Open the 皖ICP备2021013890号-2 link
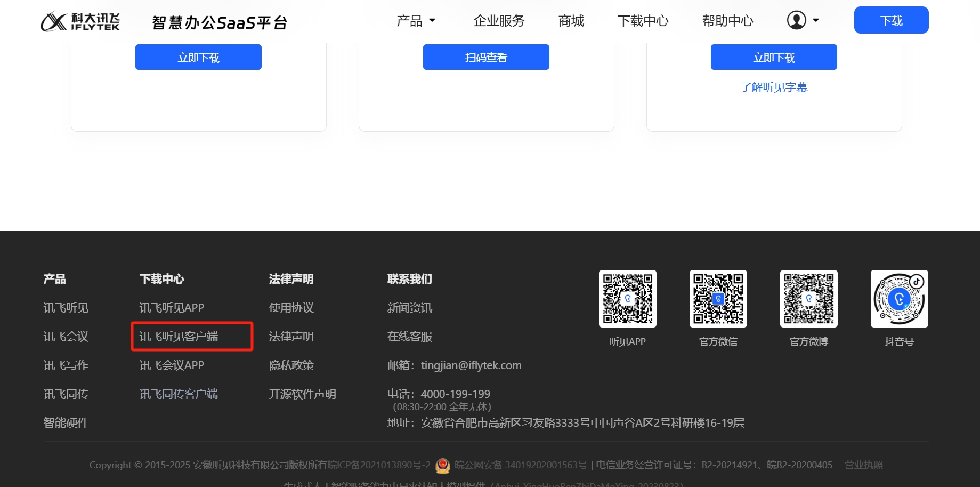This screenshot has width=980, height=487. click(379, 465)
